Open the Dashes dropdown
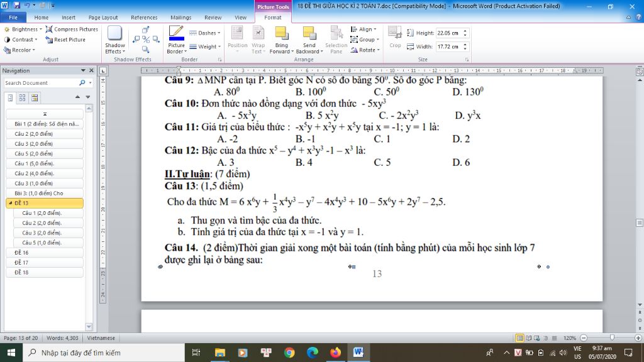Image resolution: width=644 pixels, height=362 pixels. click(205, 33)
